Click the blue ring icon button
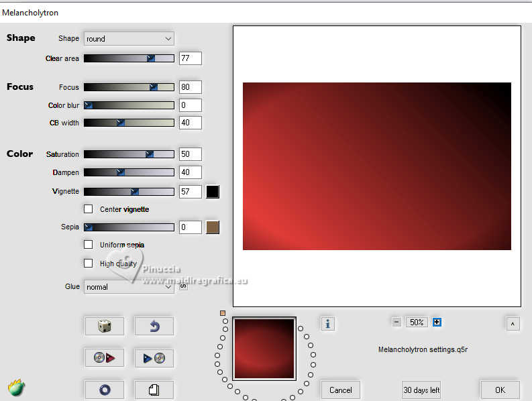This screenshot has height=401, width=532. [105, 390]
